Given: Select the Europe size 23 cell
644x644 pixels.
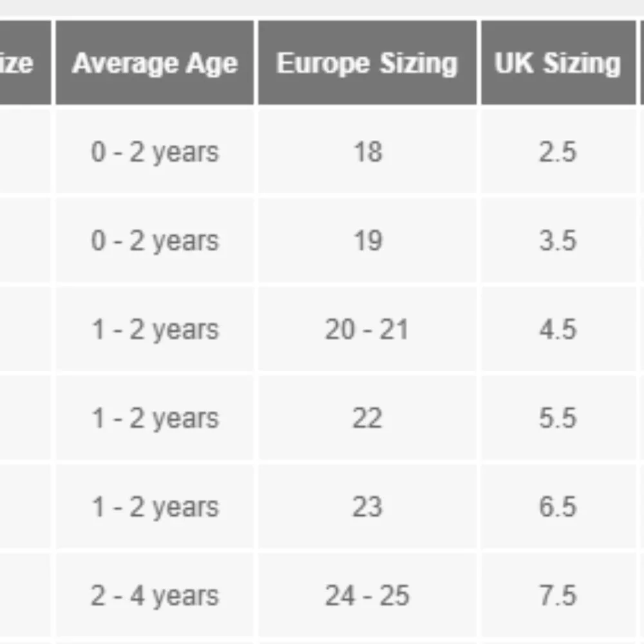Looking at the screenshot, I should (x=367, y=507).
